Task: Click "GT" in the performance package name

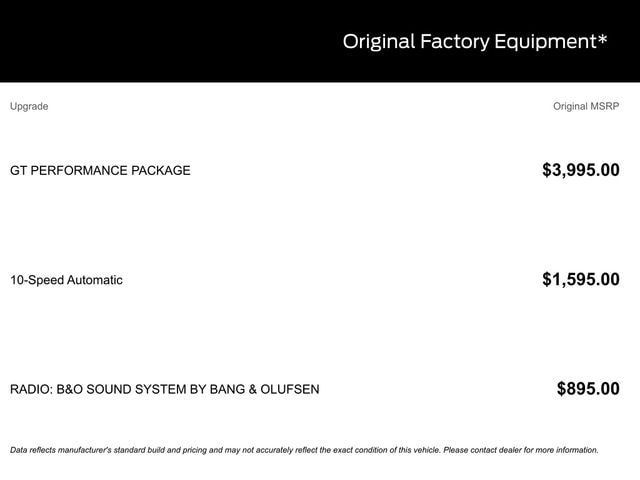Action: (19, 170)
